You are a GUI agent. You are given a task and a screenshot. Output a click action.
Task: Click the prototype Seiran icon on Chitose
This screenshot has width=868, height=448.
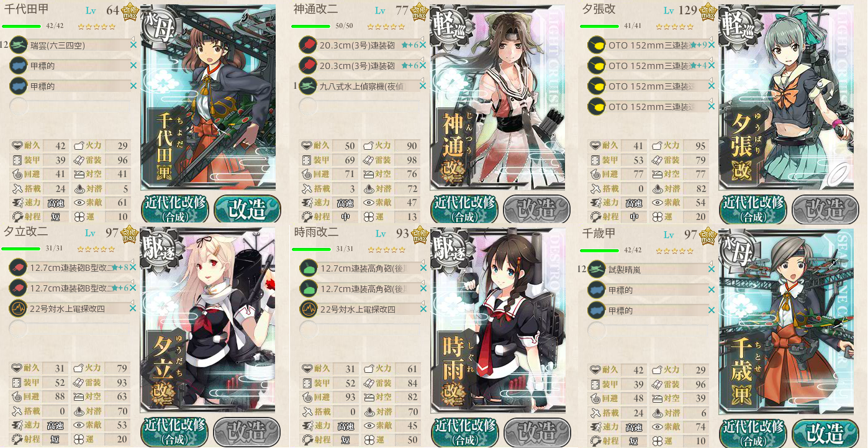pos(597,269)
